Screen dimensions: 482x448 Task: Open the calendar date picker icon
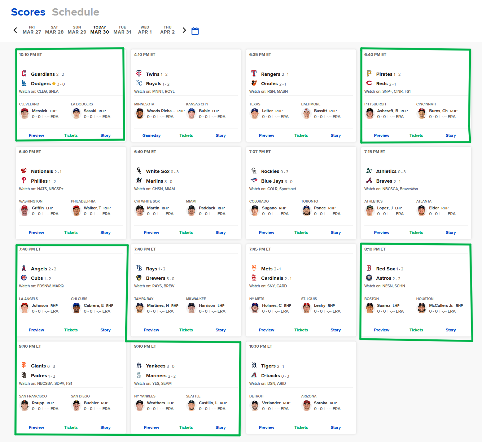(195, 31)
